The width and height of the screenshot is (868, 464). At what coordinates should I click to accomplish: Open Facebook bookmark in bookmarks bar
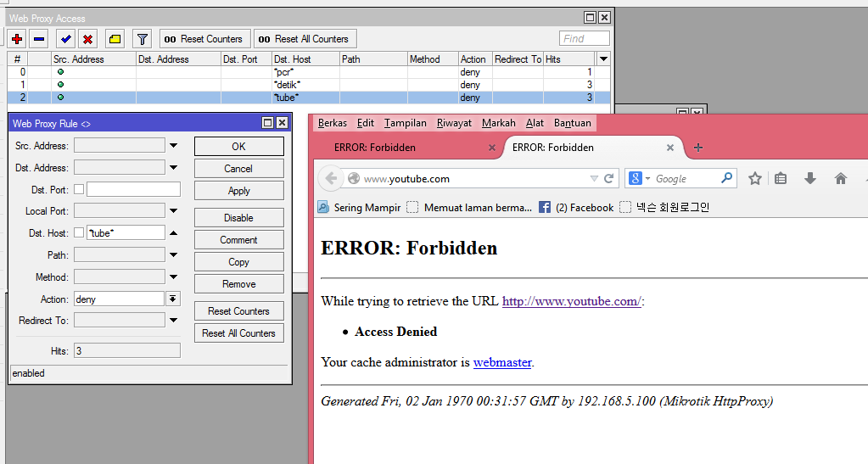576,208
